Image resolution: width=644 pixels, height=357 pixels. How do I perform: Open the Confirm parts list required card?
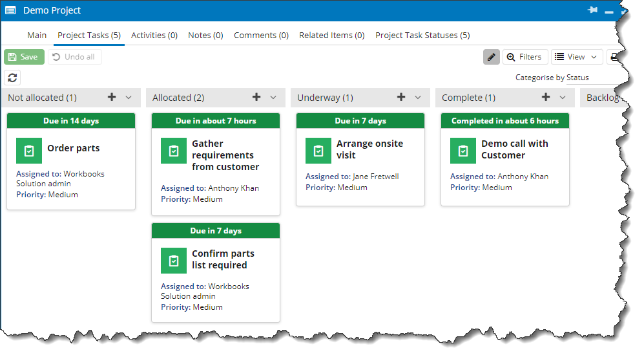click(x=216, y=273)
